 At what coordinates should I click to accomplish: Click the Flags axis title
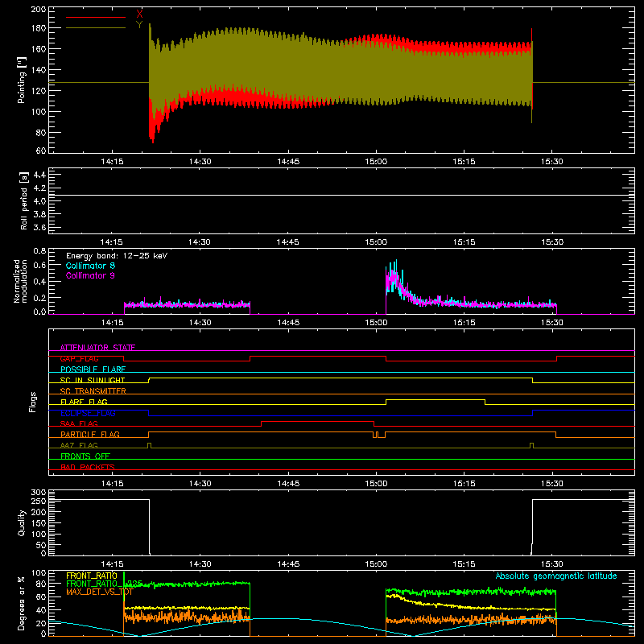32,402
